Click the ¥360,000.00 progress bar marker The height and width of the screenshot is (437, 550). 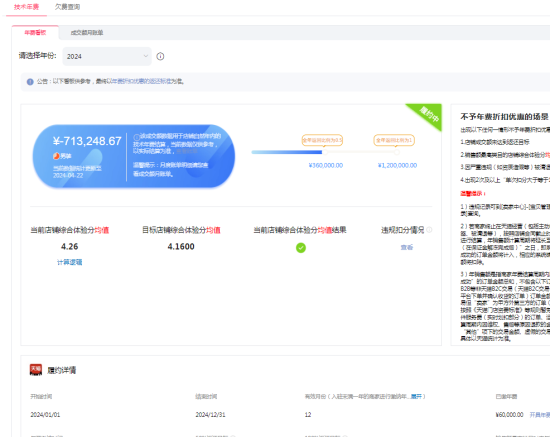tap(325, 152)
